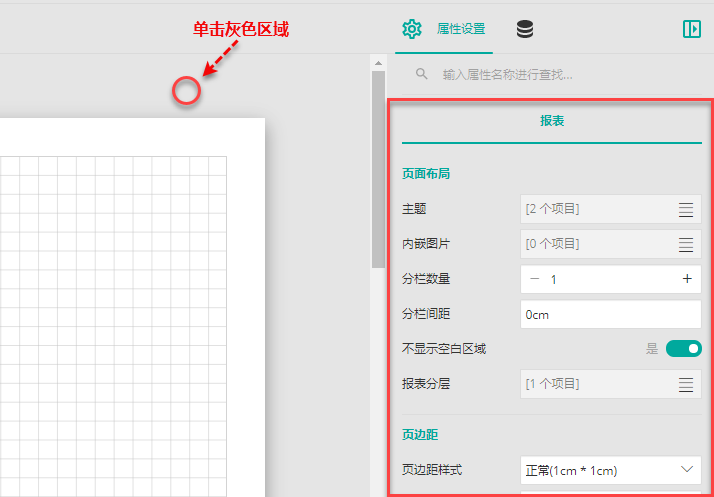Collapse the 页边距 section header
Viewport: 714px width, 497px height.
pyautogui.click(x=419, y=435)
